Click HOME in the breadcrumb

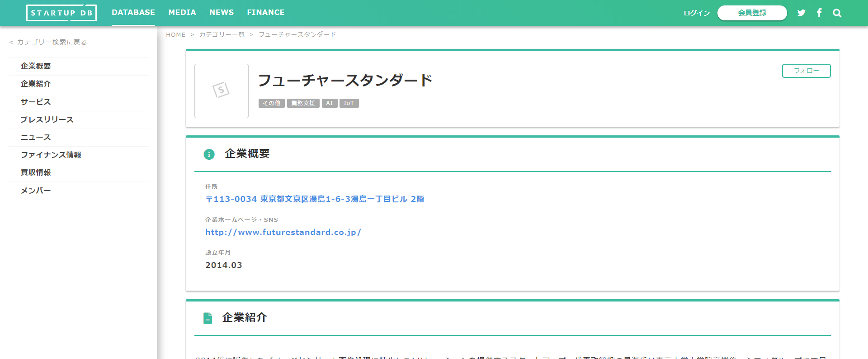175,35
